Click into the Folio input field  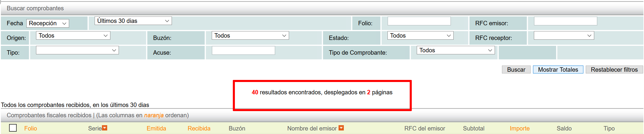(419, 21)
